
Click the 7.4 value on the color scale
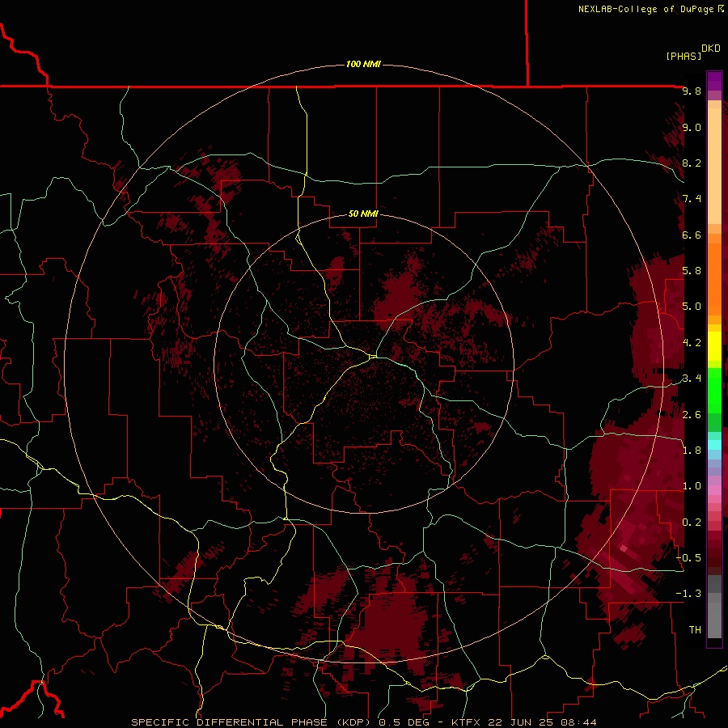[692, 199]
